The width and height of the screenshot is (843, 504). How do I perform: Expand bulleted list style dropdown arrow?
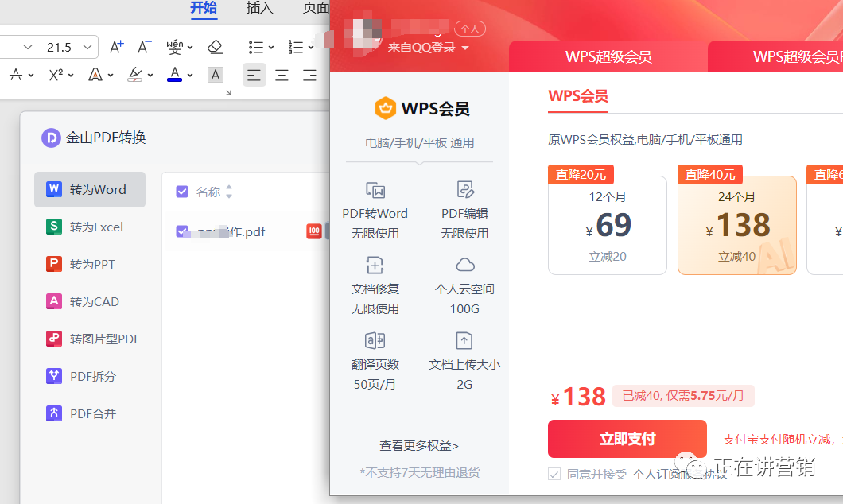(x=271, y=47)
